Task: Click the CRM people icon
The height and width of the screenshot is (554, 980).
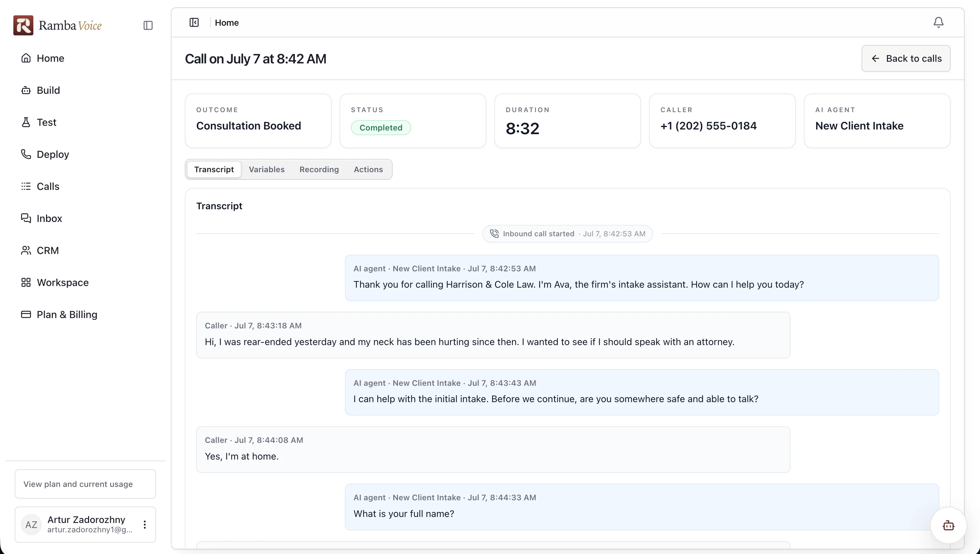Action: (x=26, y=251)
